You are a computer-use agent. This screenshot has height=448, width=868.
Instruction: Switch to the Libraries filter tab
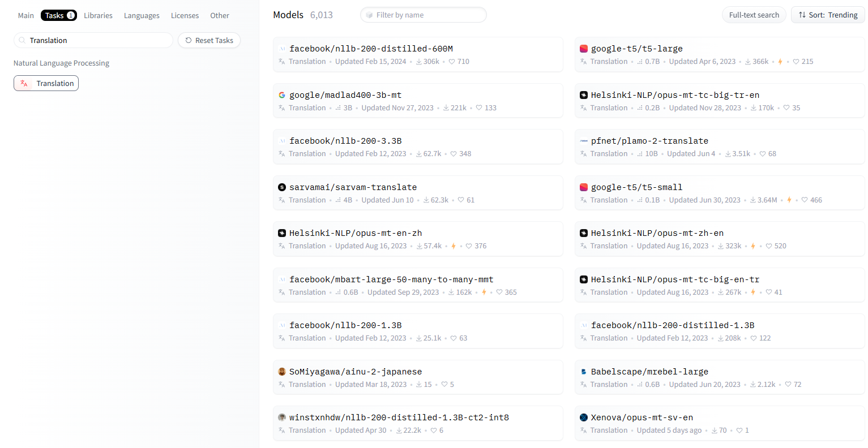[98, 15]
